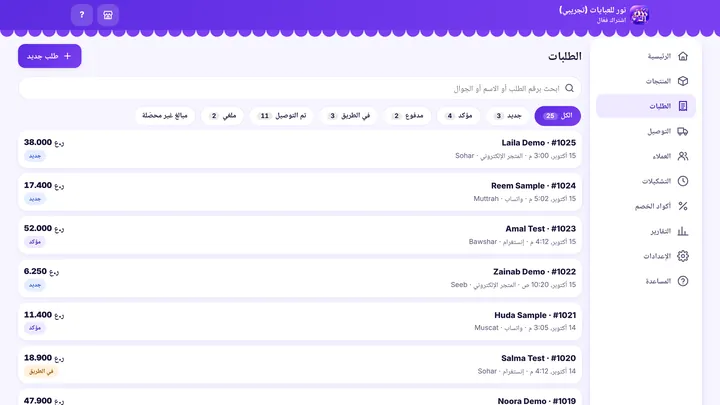Click the في الطريق badge on order #1020
Screen dimensions: 720x405
[x=41, y=371]
